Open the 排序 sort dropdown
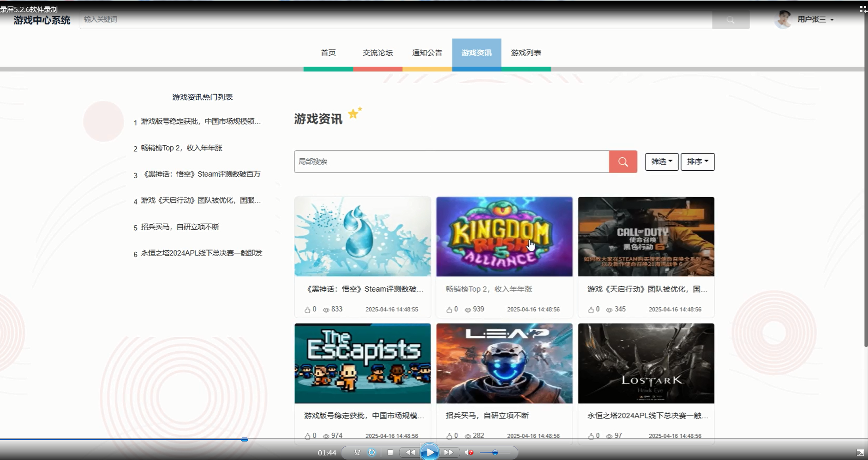 697,161
